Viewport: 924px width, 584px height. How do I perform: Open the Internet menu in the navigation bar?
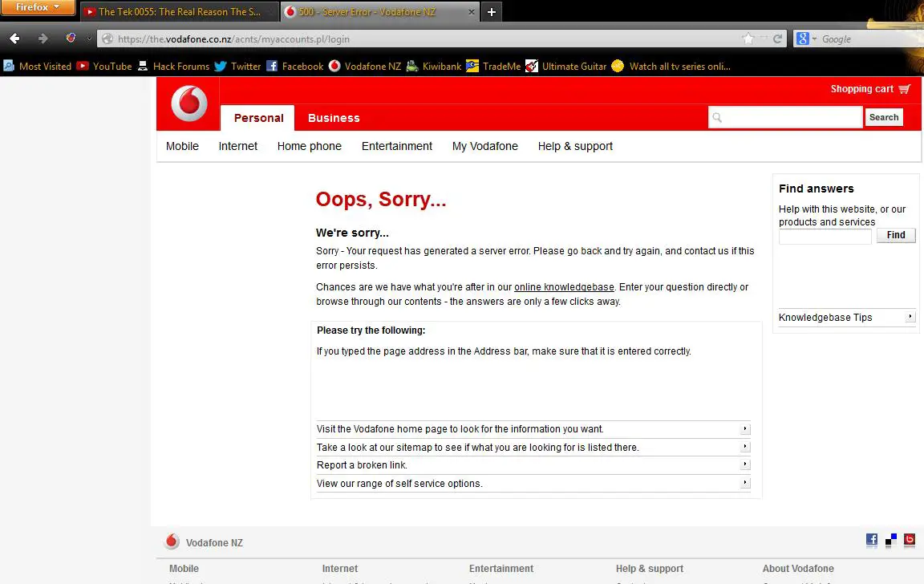238,146
